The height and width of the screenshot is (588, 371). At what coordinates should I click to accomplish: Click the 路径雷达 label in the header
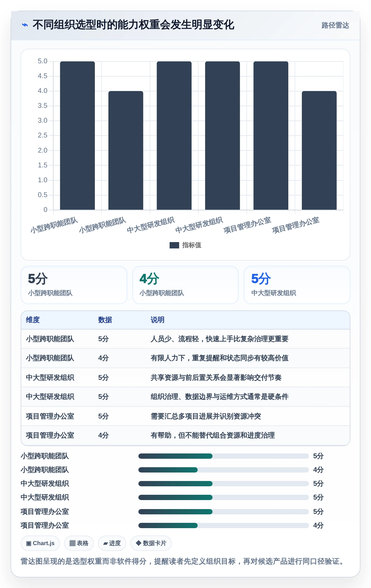(335, 25)
